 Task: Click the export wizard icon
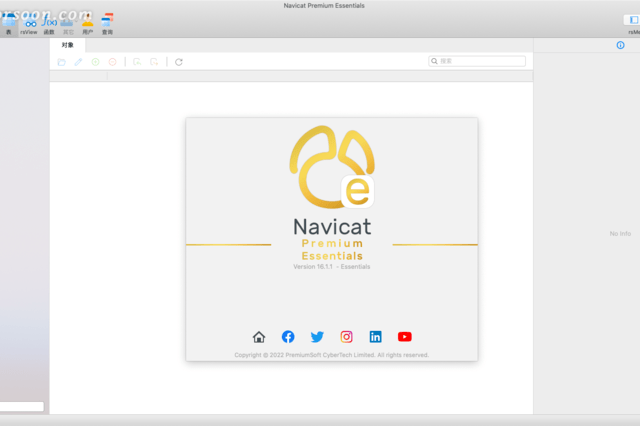click(154, 62)
